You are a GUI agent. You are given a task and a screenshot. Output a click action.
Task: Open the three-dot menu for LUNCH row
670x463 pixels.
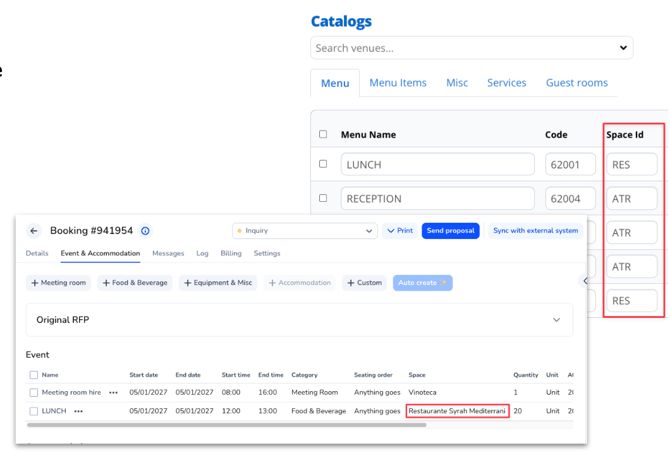click(78, 411)
